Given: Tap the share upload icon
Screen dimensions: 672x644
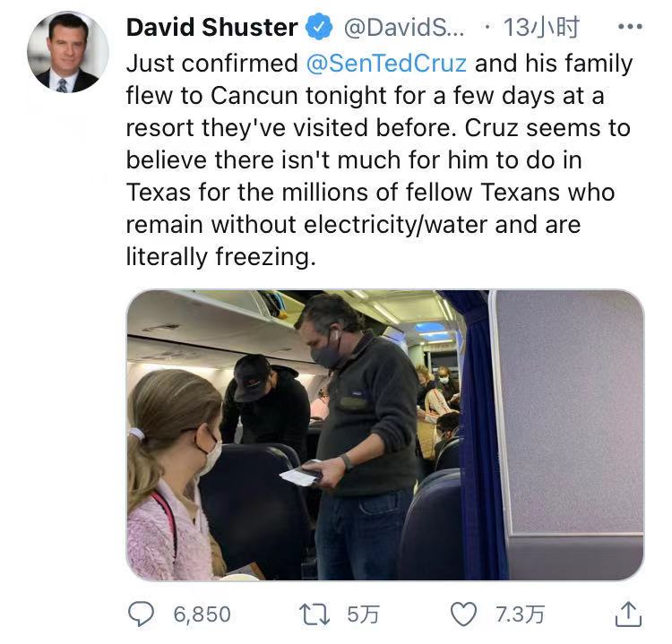Looking at the screenshot, I should tap(629, 614).
